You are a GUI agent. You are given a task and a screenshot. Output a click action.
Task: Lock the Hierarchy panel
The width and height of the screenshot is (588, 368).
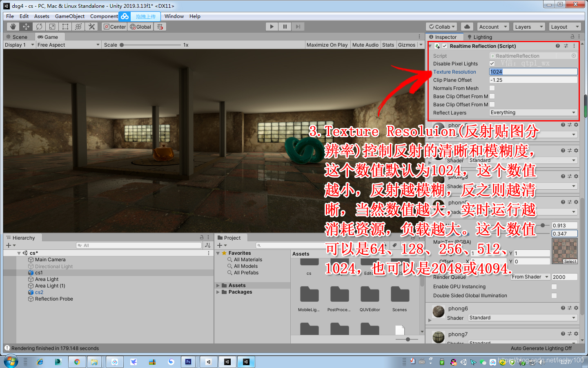(201, 237)
